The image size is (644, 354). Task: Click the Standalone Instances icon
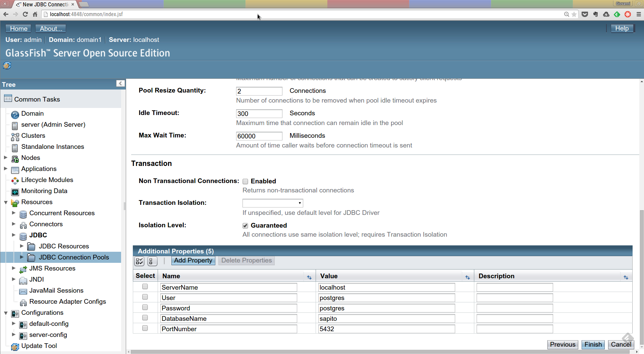pyautogui.click(x=15, y=148)
